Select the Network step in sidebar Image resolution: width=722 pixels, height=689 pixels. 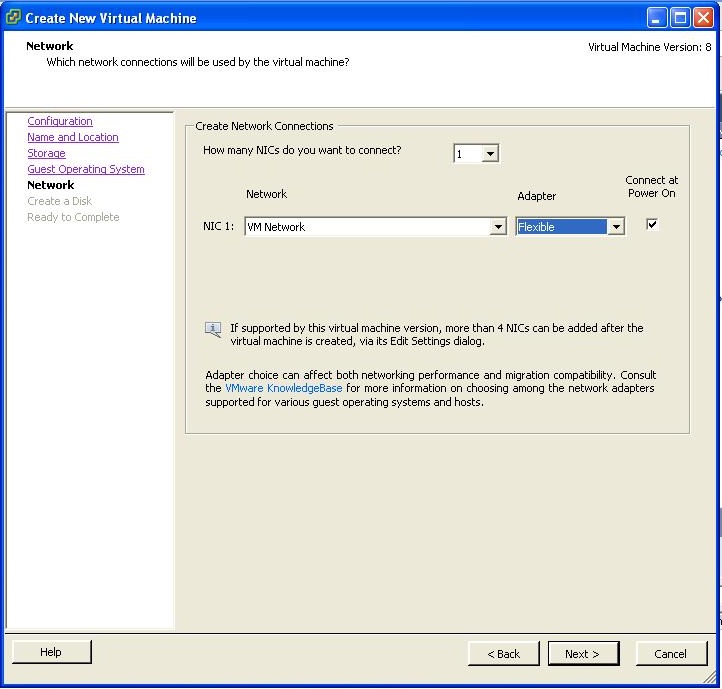click(x=51, y=185)
